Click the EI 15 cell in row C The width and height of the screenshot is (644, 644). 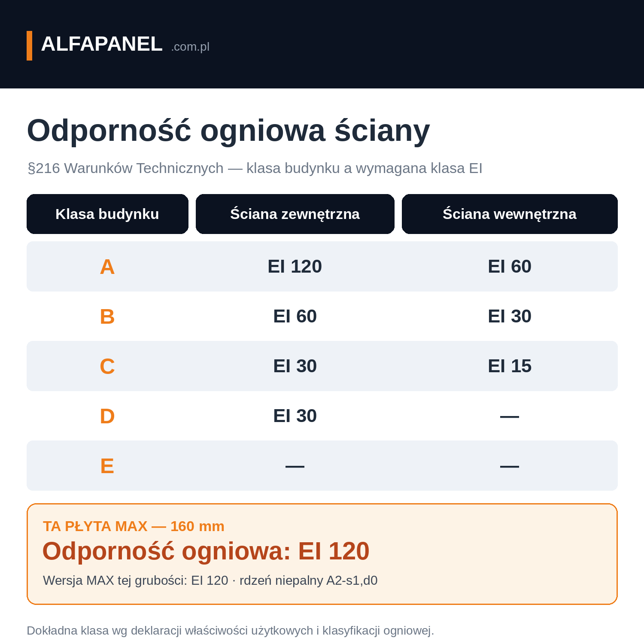(510, 366)
